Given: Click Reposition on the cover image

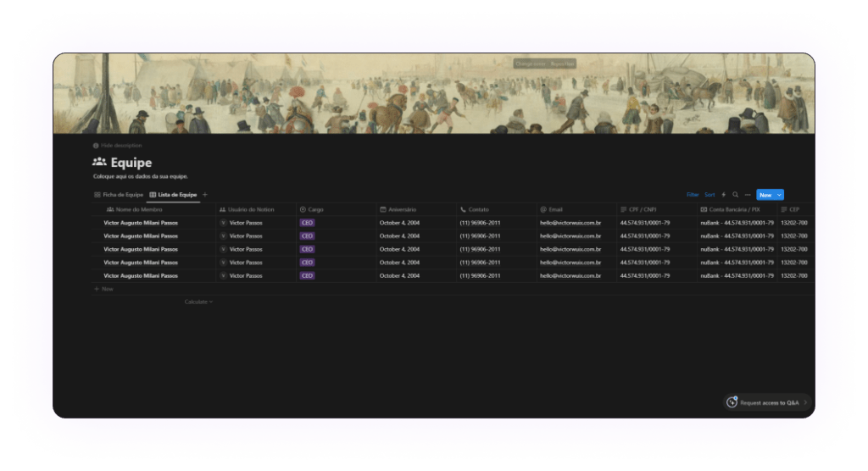Looking at the screenshot, I should pyautogui.click(x=563, y=64).
